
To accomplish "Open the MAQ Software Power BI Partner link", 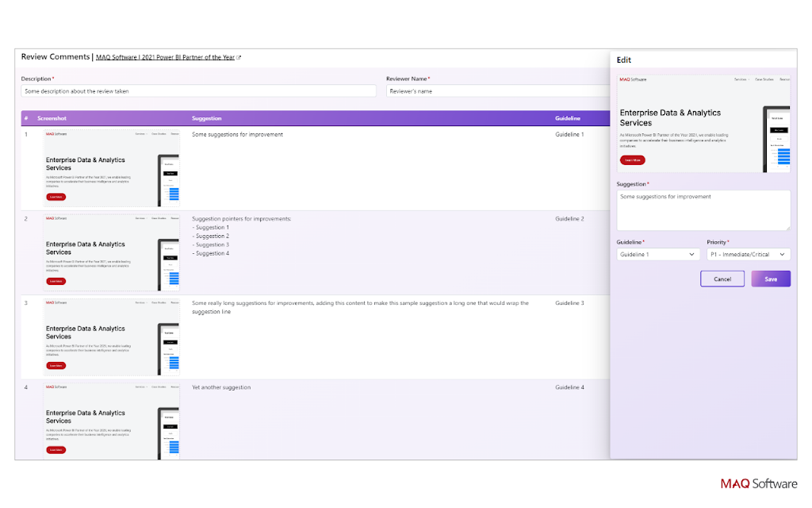I will (165, 57).
